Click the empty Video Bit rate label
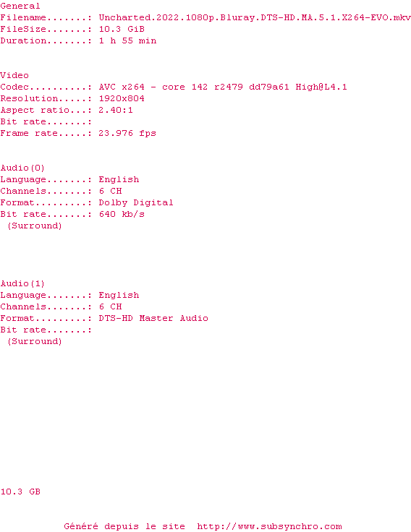The height and width of the screenshot is (532, 411). [46, 121]
